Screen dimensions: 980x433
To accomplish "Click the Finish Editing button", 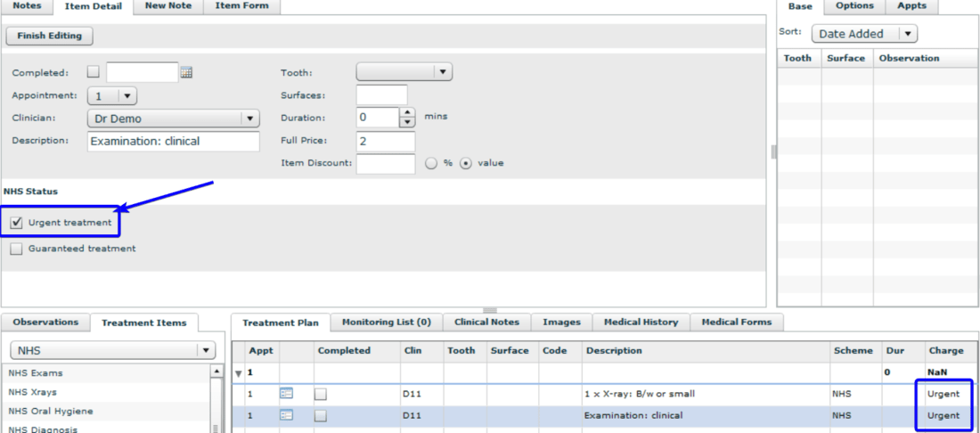I will (50, 37).
